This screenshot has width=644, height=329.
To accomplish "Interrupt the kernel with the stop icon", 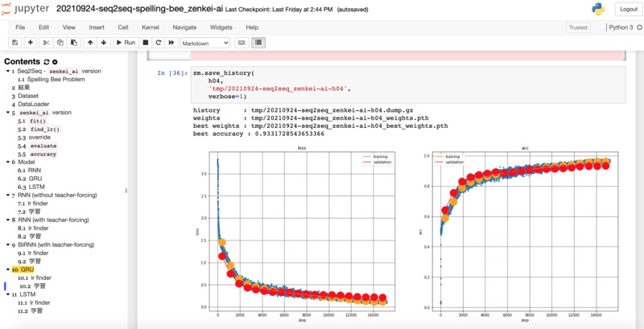I will point(146,42).
